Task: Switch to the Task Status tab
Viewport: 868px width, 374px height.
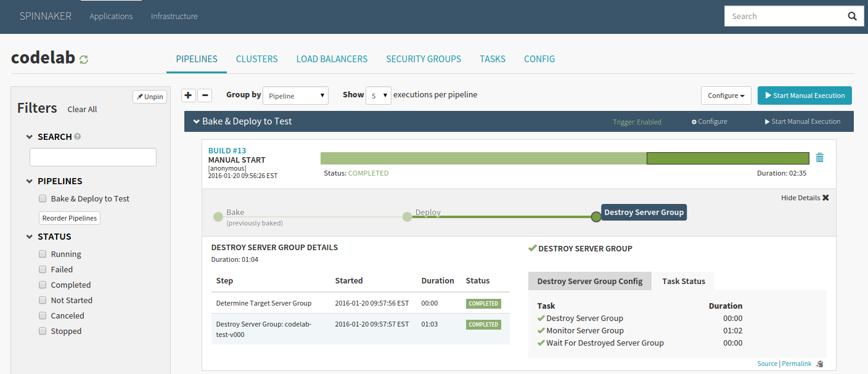Action: [x=684, y=281]
